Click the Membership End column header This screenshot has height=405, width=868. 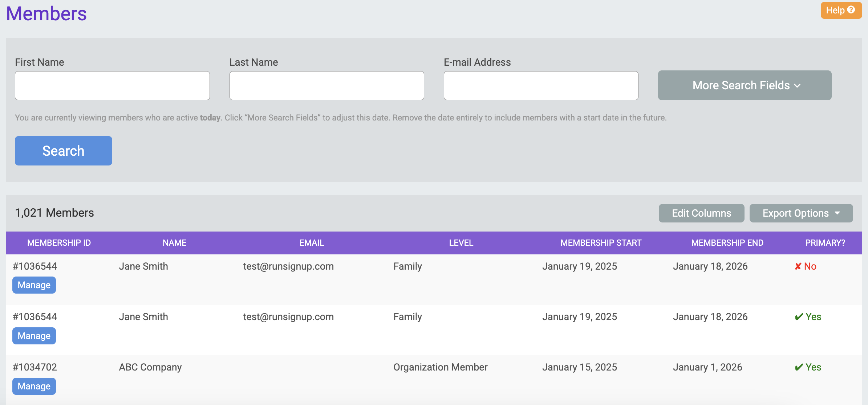[x=727, y=243]
